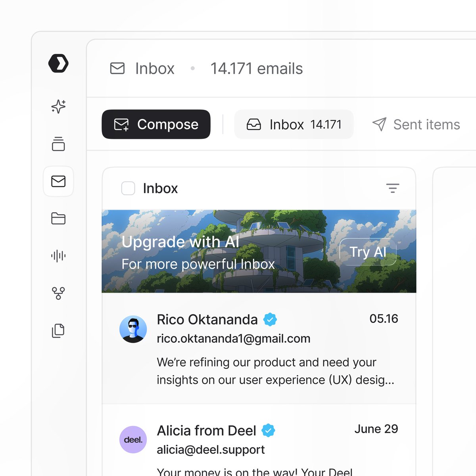Image resolution: width=476 pixels, height=476 pixels.
Task: Select the archive tray icon in sidebar
Action: click(58, 144)
